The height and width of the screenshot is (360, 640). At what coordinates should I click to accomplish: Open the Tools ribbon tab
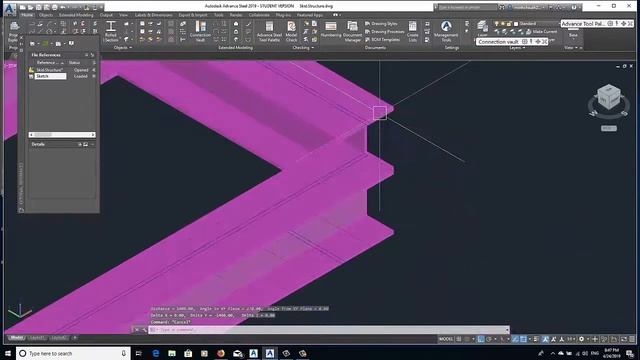(x=219, y=15)
